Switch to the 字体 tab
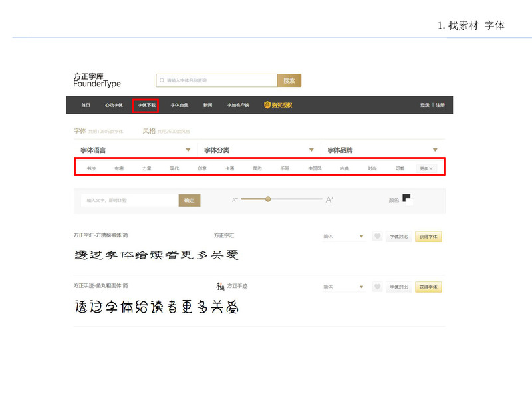The width and height of the screenshot is (532, 399). pyautogui.click(x=80, y=131)
